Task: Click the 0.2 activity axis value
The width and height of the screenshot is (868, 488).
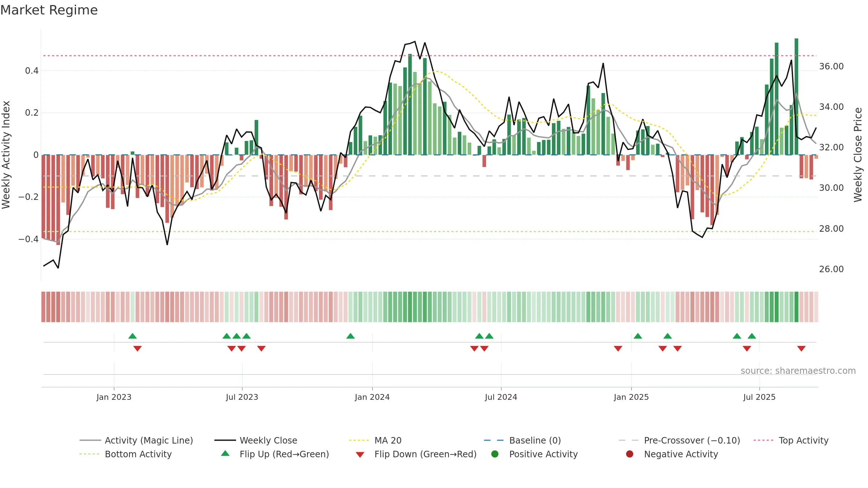Action: [32, 113]
